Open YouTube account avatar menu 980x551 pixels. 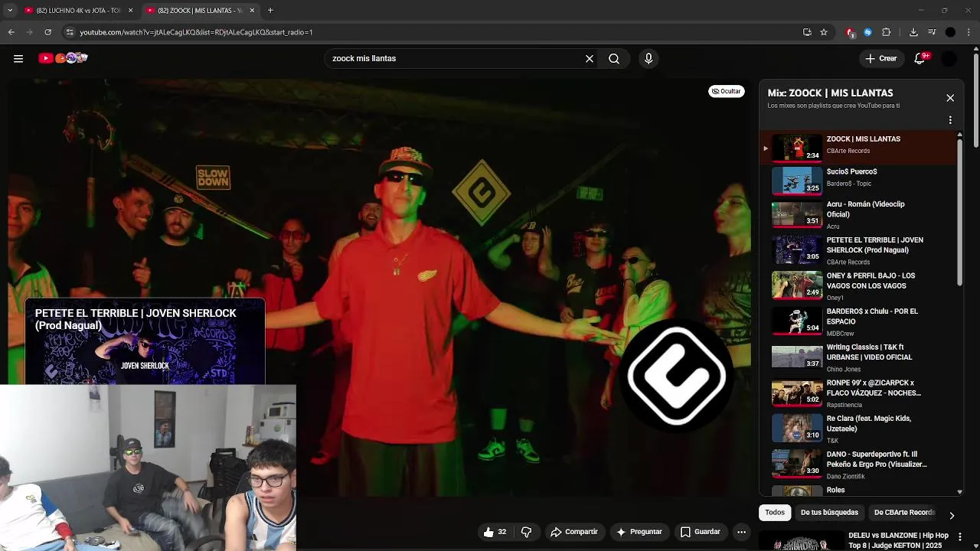(x=949, y=58)
